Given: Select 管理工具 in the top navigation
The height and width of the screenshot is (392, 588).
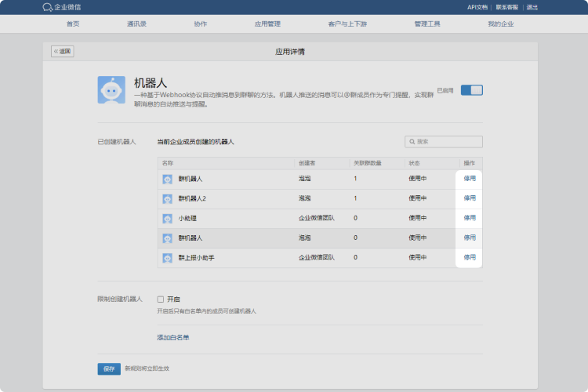Looking at the screenshot, I should click(426, 24).
